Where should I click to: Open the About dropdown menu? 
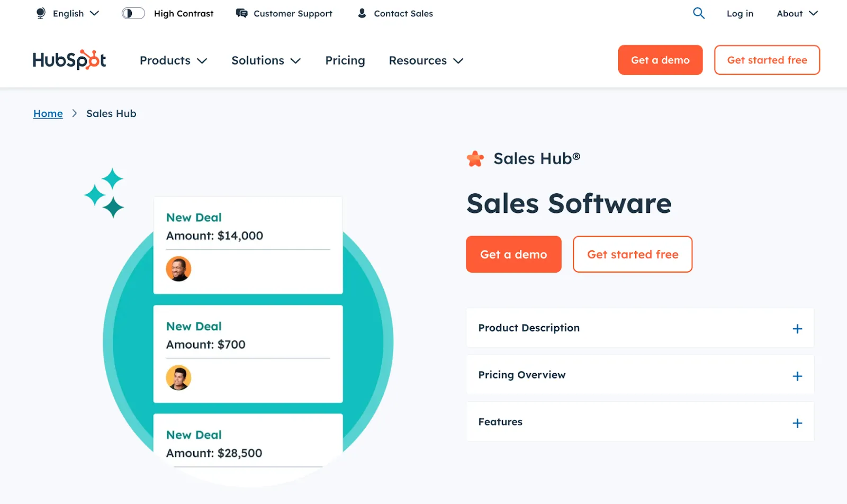point(797,13)
